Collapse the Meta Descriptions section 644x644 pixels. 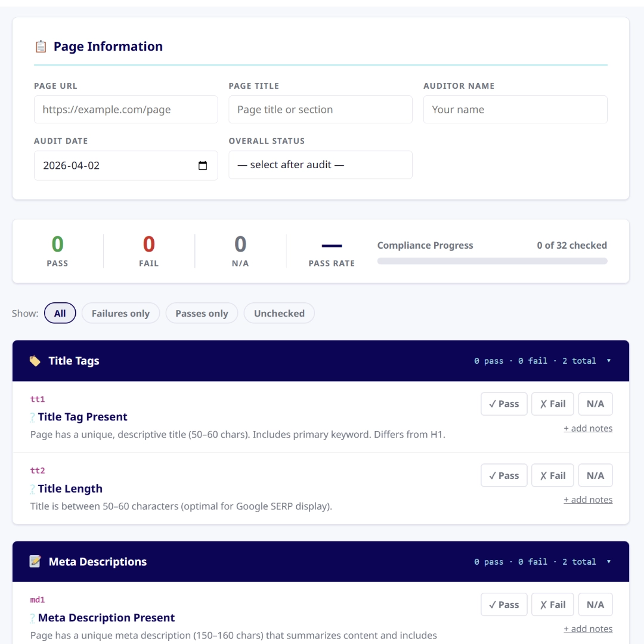[x=608, y=562]
